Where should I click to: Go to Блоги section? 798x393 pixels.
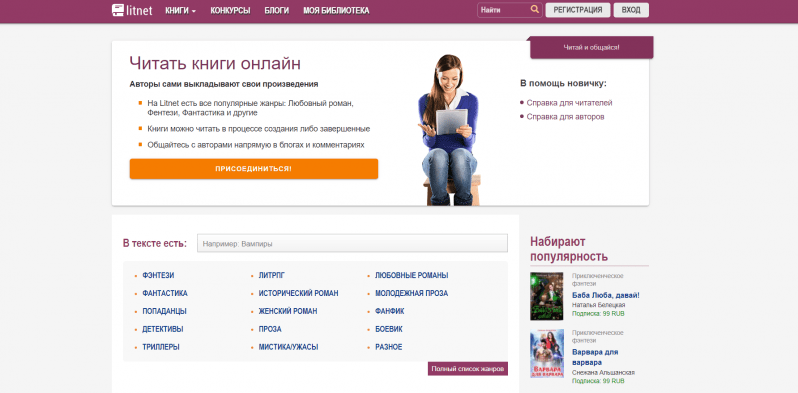point(277,11)
